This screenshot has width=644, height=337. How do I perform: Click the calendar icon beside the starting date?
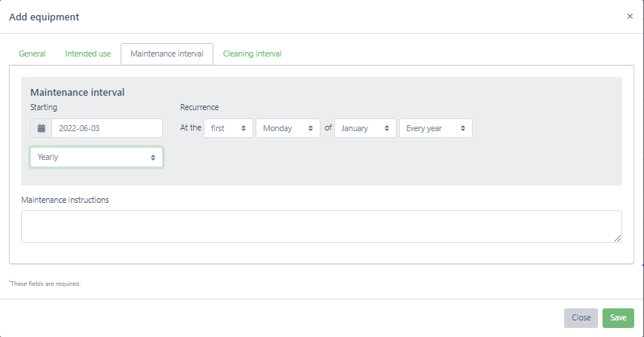click(x=41, y=128)
